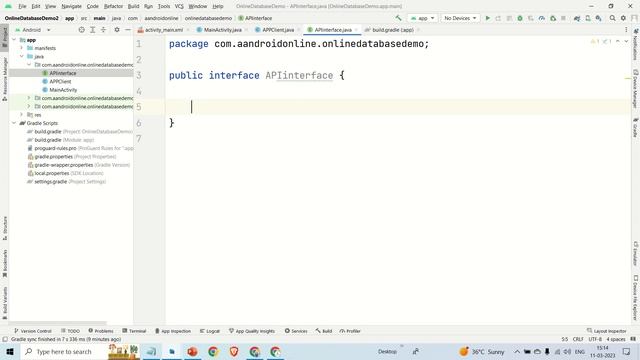Toggle the Emulator side tab

point(636,253)
